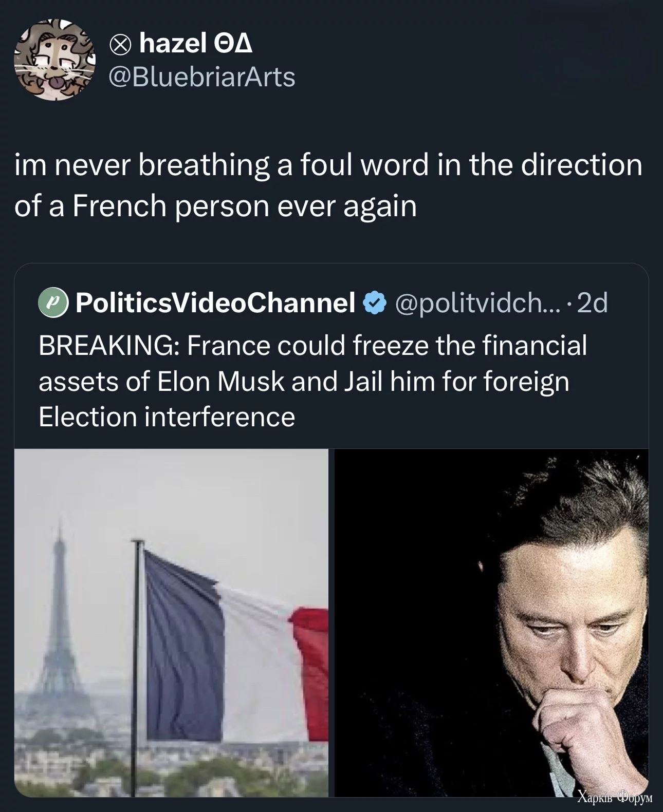Click "Election interference" line in quoted post
This screenshot has height=812, width=663.
[167, 417]
